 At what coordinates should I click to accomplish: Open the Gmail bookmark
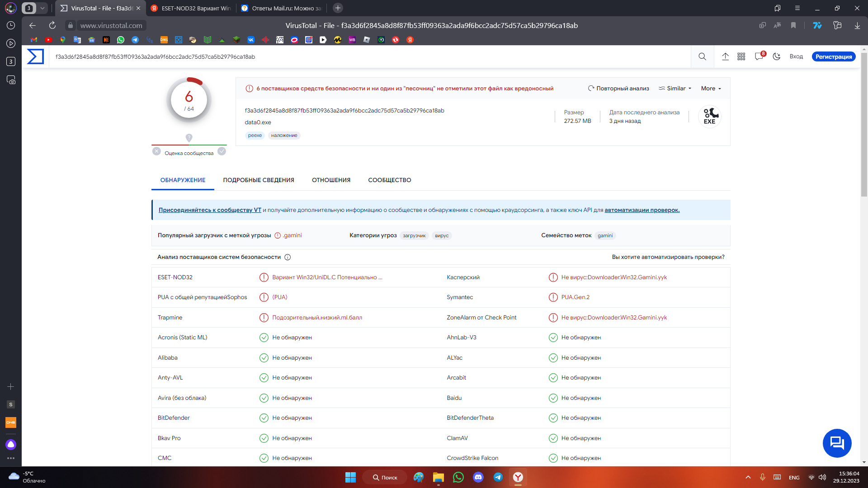click(x=34, y=40)
